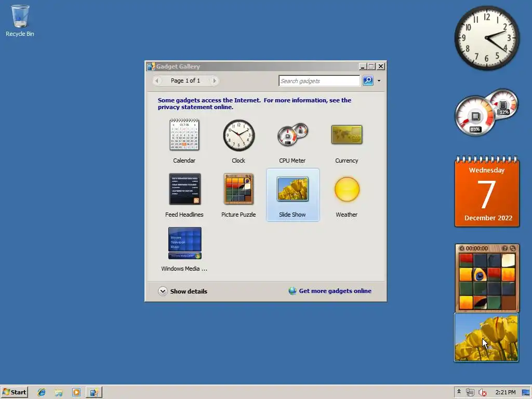Screen dimensions: 532x399
Task: Click the Show desktop button
Action: 526,393
